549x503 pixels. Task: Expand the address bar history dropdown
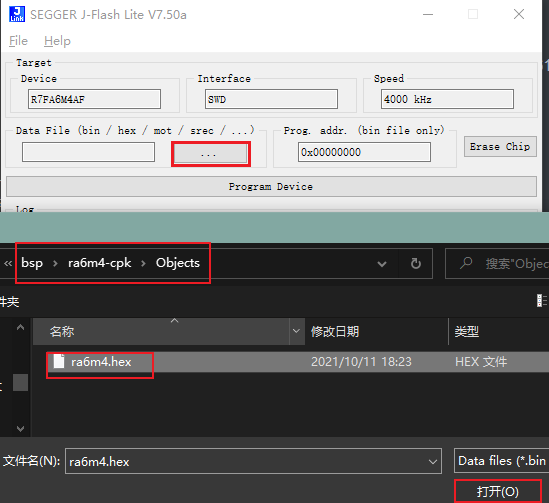click(x=382, y=264)
